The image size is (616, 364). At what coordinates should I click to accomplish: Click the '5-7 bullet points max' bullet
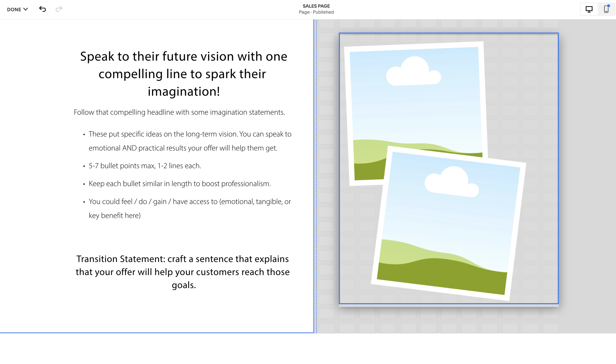click(145, 166)
